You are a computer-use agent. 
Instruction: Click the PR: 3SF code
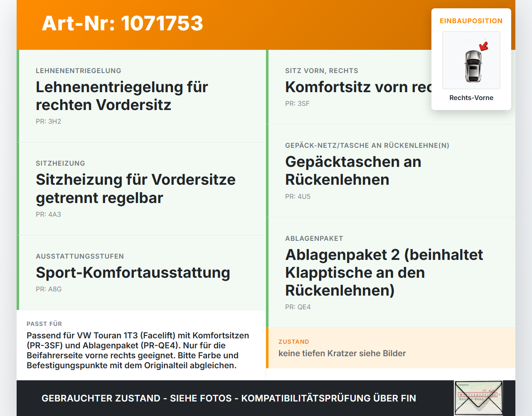tap(297, 103)
